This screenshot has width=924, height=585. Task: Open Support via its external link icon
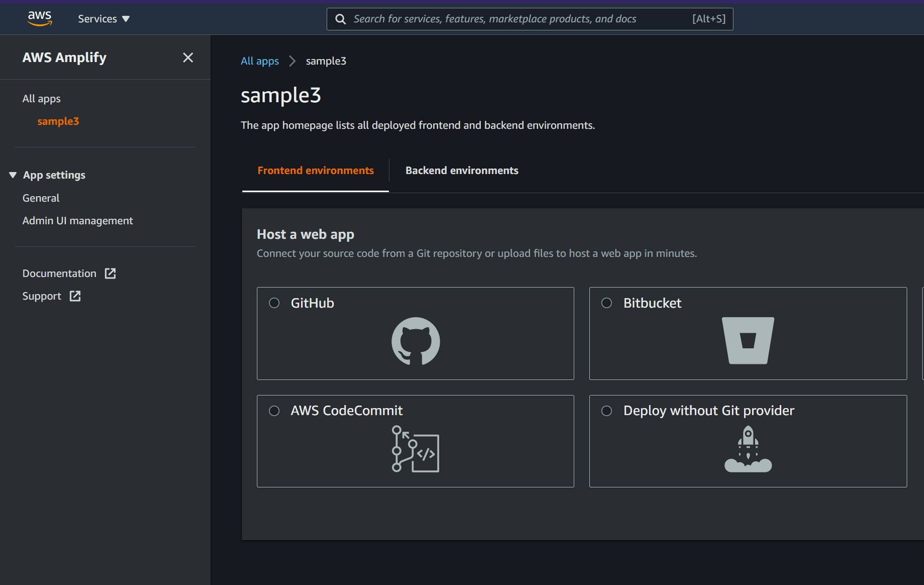pos(75,295)
